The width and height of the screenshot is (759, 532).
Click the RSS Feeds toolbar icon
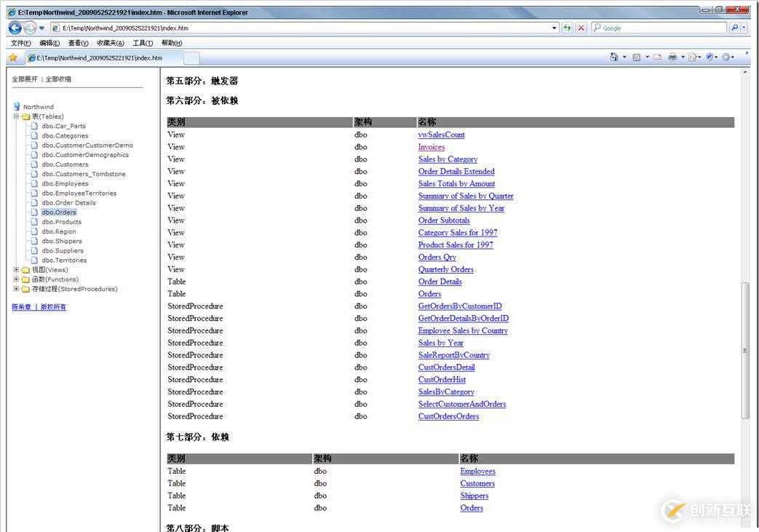[x=637, y=57]
